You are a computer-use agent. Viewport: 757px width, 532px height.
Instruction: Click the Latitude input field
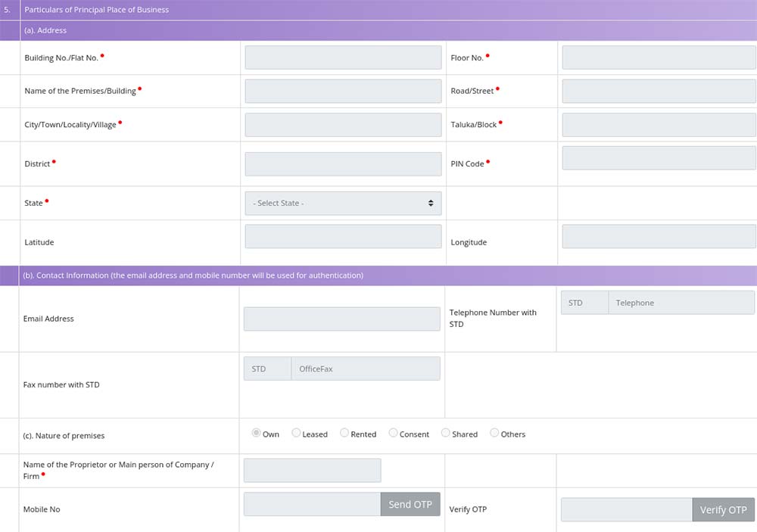click(x=343, y=237)
